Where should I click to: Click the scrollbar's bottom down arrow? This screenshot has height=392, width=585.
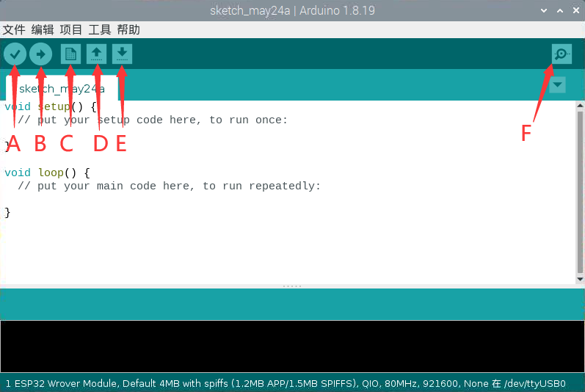tap(580, 280)
